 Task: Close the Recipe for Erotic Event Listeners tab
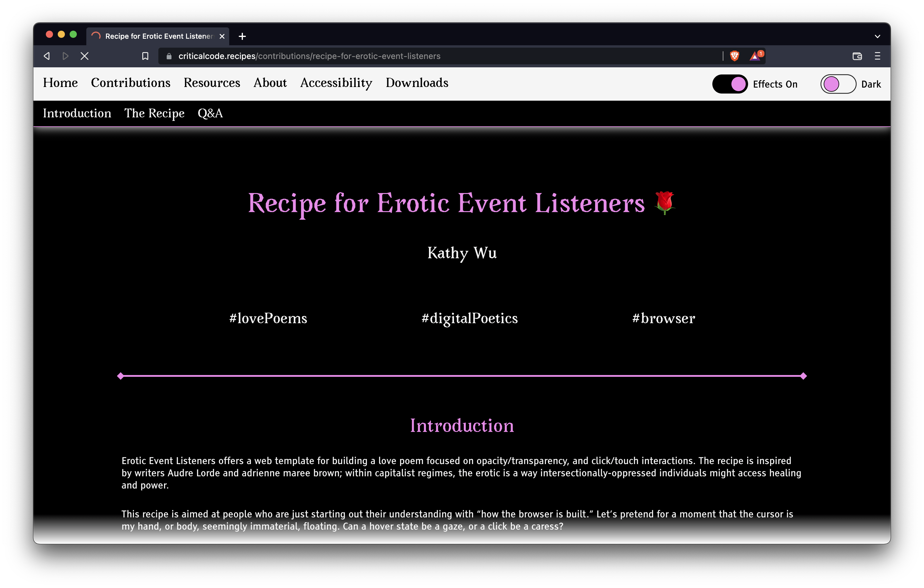(222, 36)
